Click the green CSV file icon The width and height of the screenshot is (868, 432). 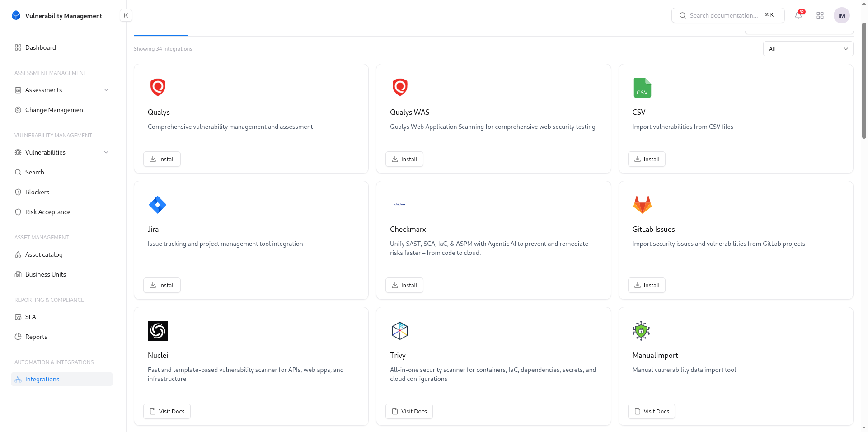(642, 88)
